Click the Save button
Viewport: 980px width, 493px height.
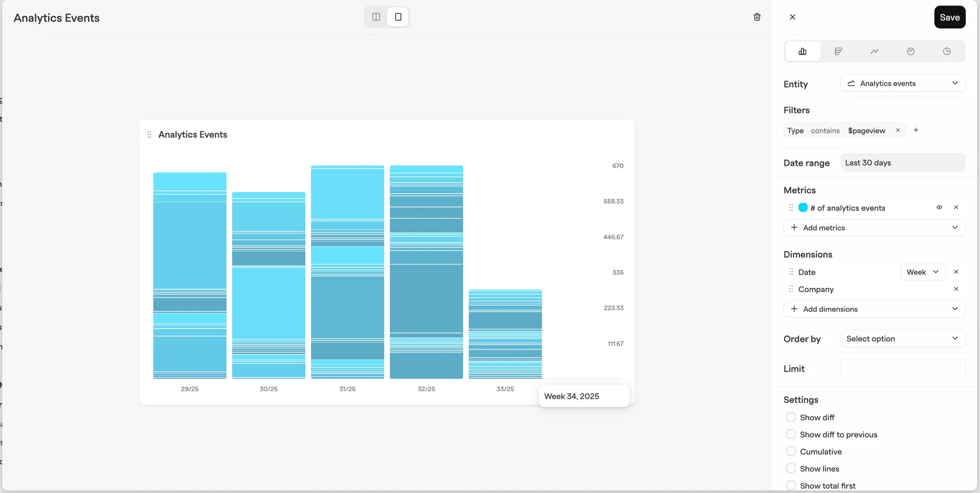[949, 17]
